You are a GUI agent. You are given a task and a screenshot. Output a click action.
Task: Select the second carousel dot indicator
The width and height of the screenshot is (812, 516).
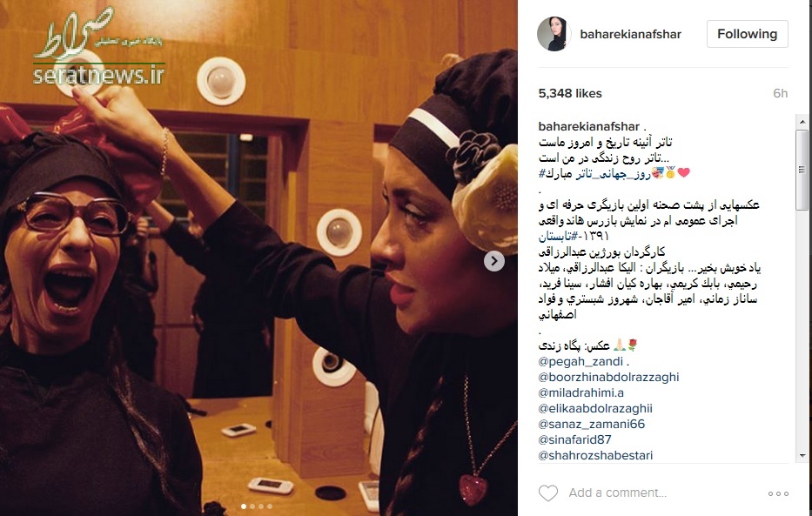click(252, 506)
